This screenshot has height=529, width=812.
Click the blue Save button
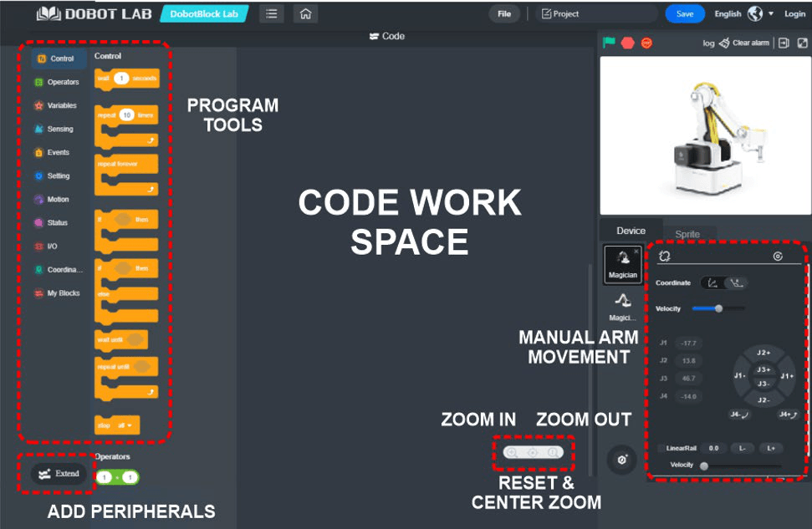[684, 14]
